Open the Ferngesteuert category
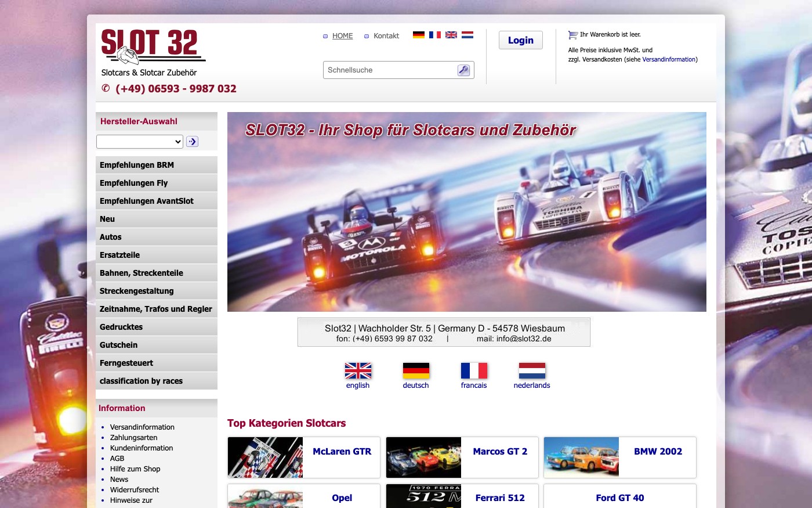The width and height of the screenshot is (812, 508). 157,363
